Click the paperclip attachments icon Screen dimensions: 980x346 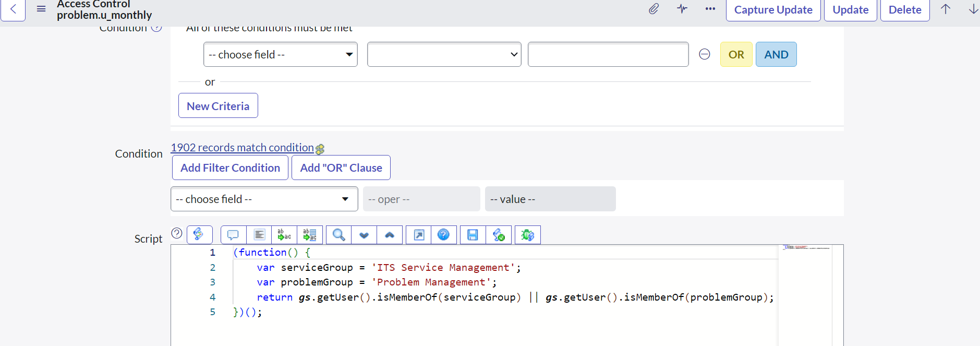coord(654,9)
